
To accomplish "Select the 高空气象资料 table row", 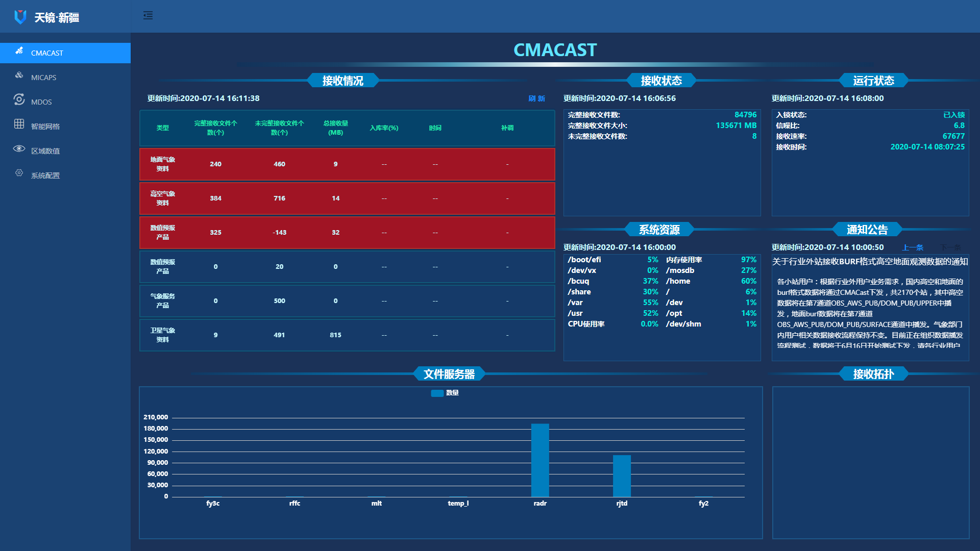I will [x=347, y=198].
